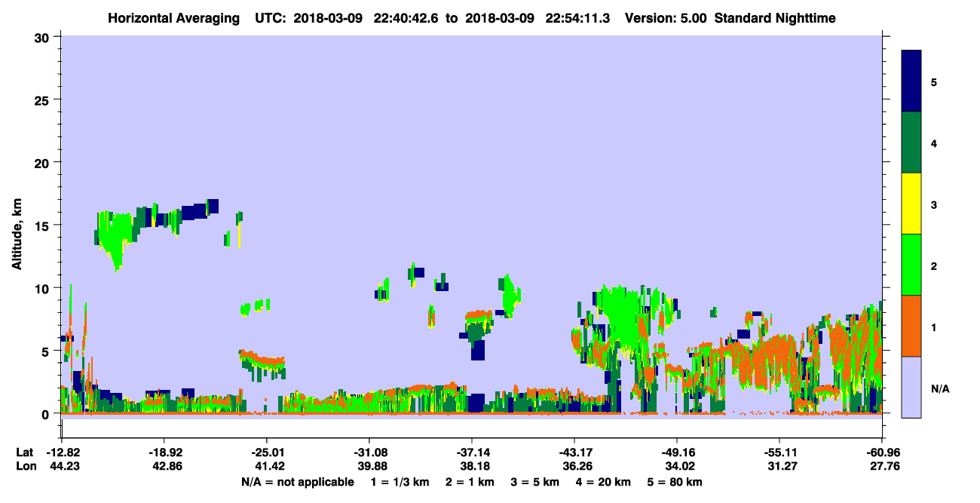
Task: Click the '4 = 20 km' legend note
Action: [602, 482]
